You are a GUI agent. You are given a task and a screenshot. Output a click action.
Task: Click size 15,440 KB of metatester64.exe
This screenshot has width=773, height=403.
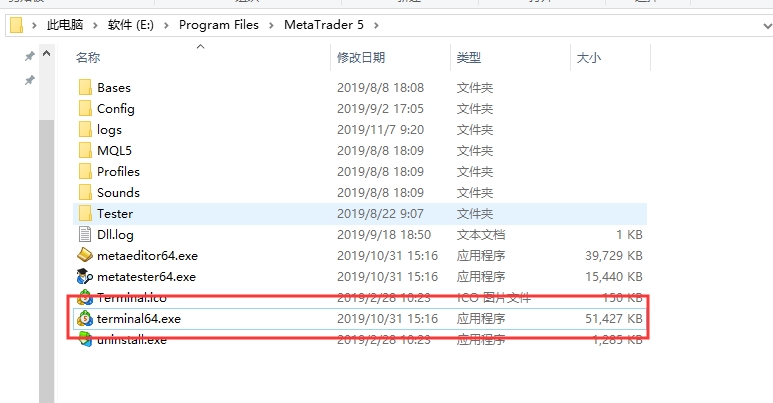pos(614,277)
